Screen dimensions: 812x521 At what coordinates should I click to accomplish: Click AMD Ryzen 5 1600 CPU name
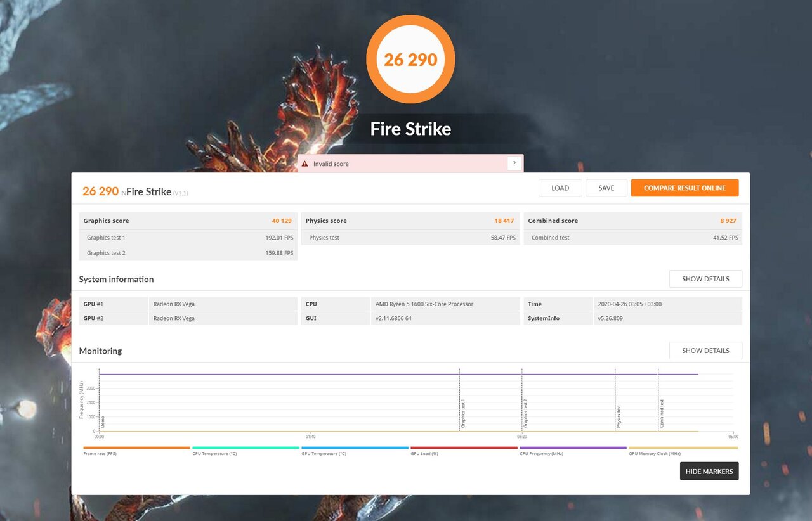pos(424,304)
